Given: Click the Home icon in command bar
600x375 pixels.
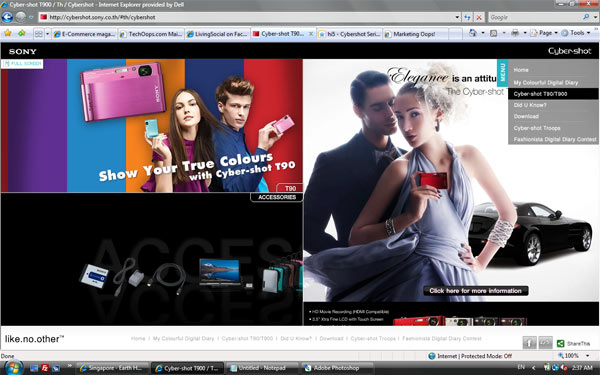Looking at the screenshot, I should pyautogui.click(x=473, y=33).
